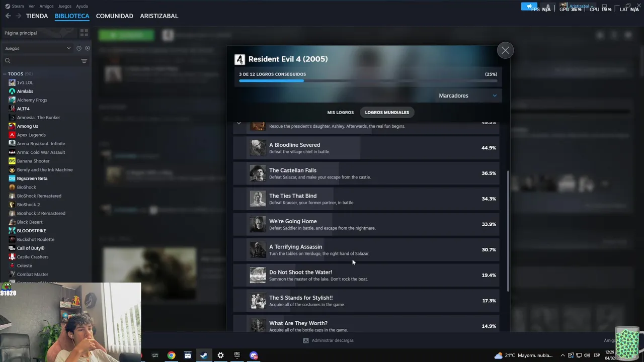The image size is (644, 362).
Task: Collapse the TODOS games category
Action: point(5,74)
